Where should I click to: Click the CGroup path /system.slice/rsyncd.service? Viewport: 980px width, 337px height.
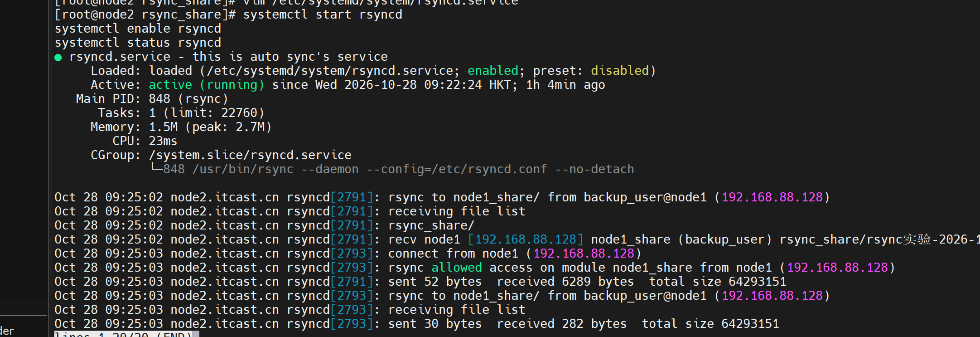point(250,155)
